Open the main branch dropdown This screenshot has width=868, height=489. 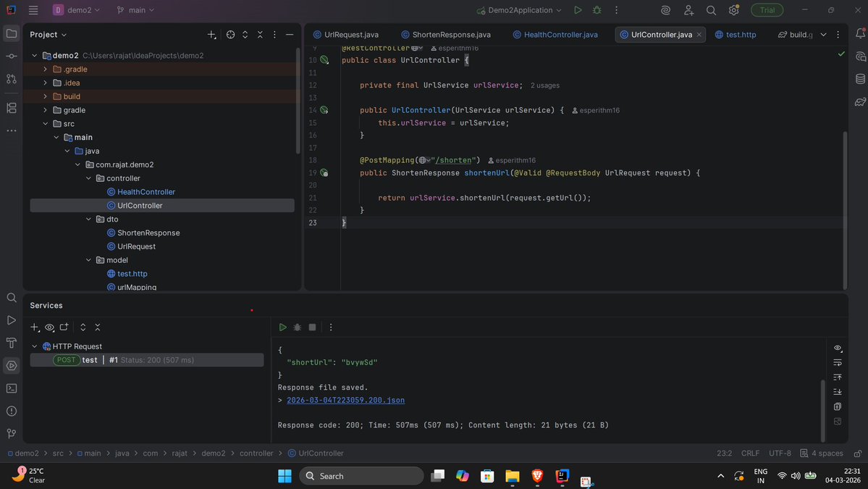pos(135,10)
